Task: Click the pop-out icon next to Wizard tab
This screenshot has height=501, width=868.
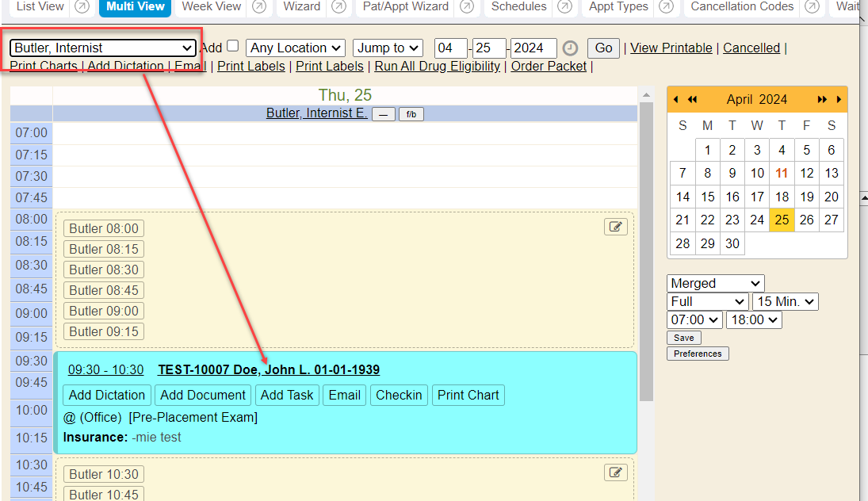Action: tap(338, 7)
